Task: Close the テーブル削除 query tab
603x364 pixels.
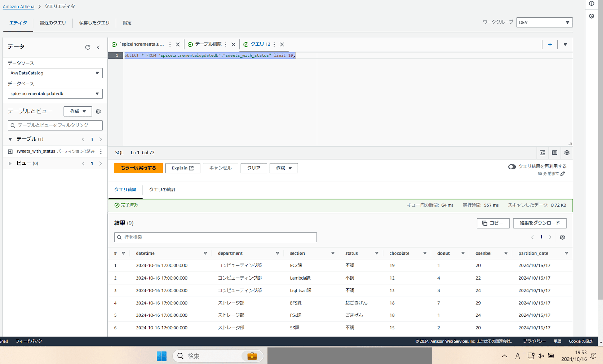Action: click(233, 44)
